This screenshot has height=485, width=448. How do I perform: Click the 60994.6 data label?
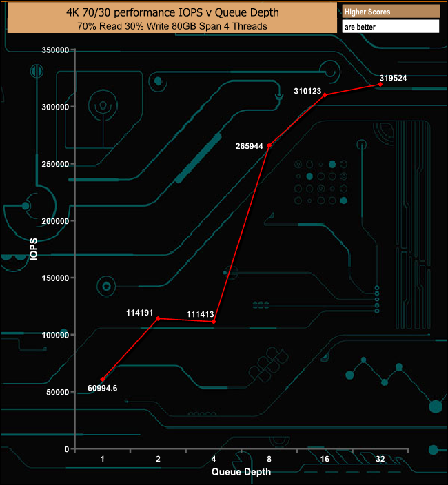pyautogui.click(x=103, y=388)
